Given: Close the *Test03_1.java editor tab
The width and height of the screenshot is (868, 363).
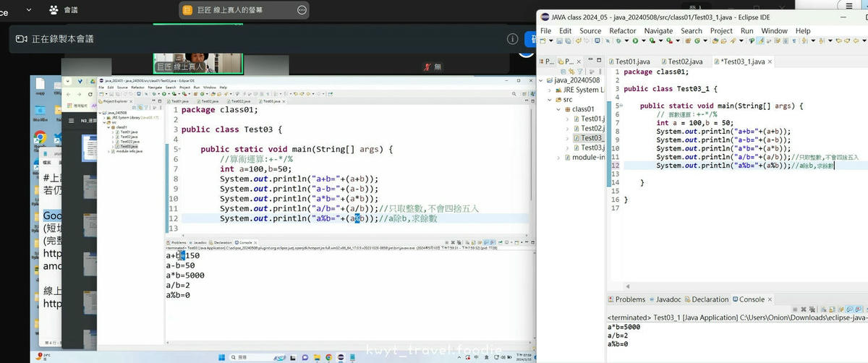Looking at the screenshot, I should 770,61.
